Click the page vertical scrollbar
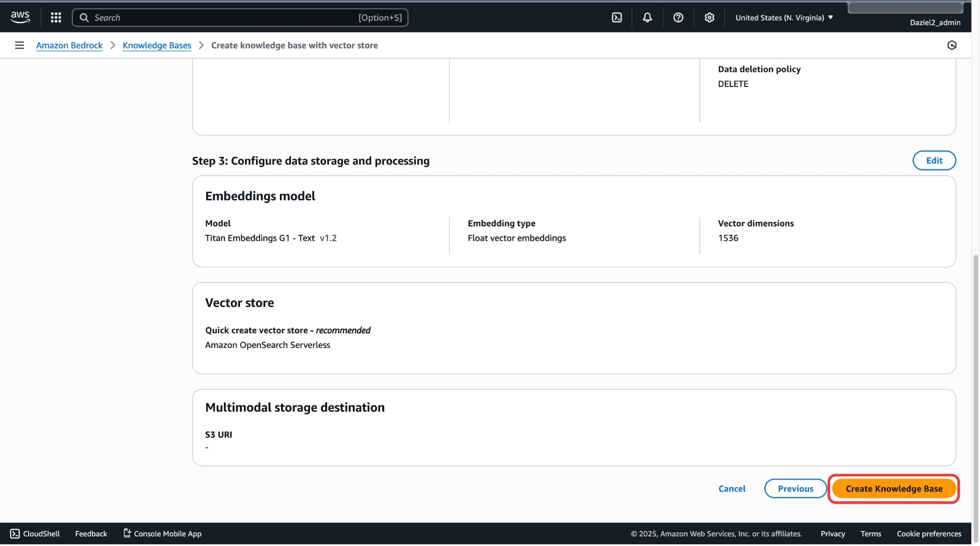The image size is (980, 546). [975, 381]
